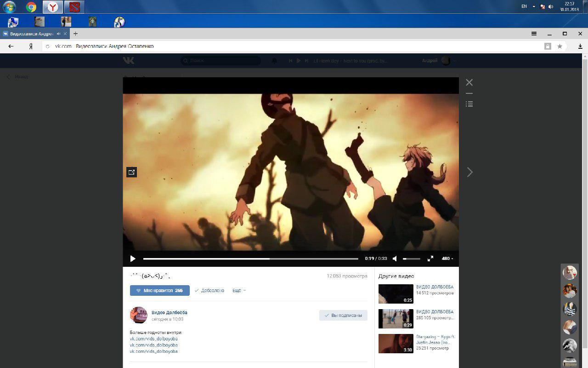Open ВИДЕО ДОЛБОЁБА 14 512 просмотров title
This screenshot has height=368, width=588.
435,287
